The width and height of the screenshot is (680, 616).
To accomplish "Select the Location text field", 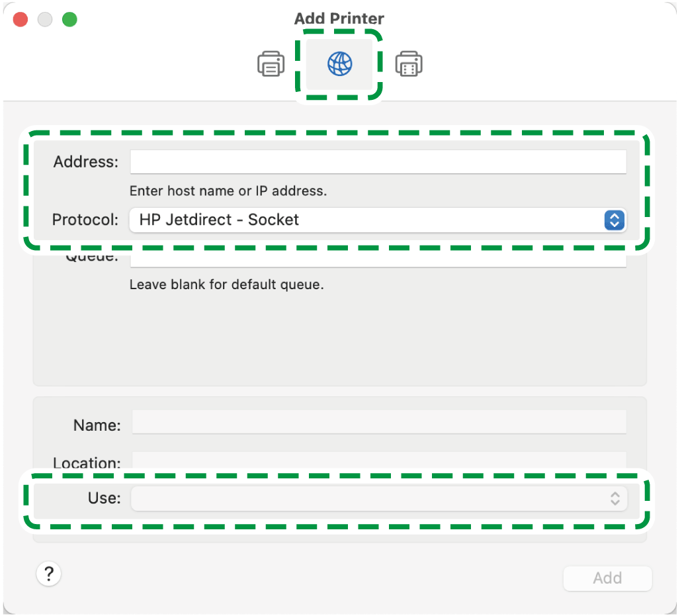I will (x=378, y=461).
